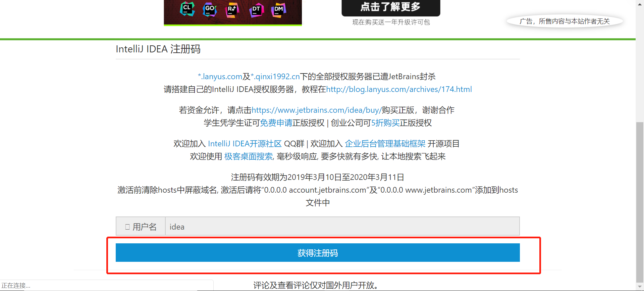The width and height of the screenshot is (644, 291).
Task: Click the user icon beside 用户名
Action: pos(127,227)
